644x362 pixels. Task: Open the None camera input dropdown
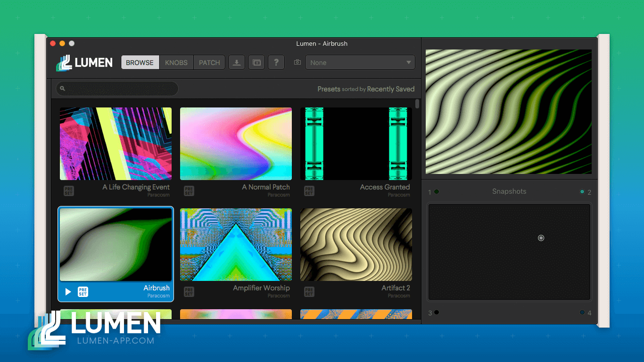[x=360, y=62]
